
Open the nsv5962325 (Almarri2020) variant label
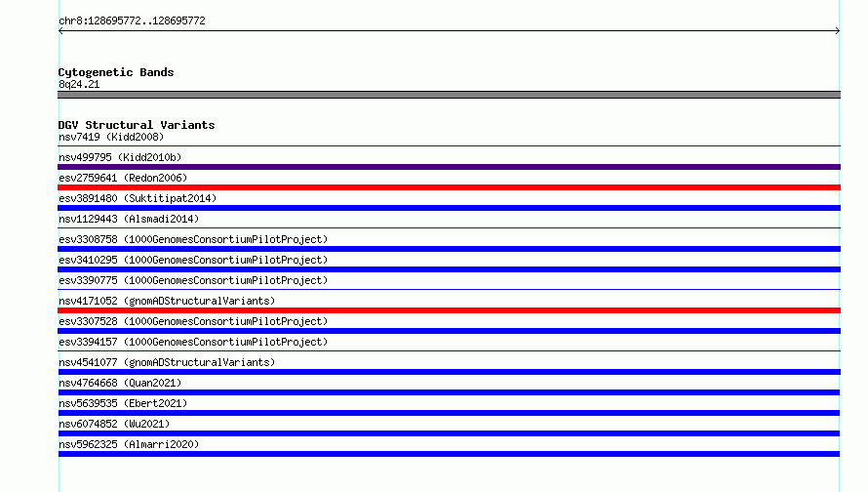tap(129, 444)
